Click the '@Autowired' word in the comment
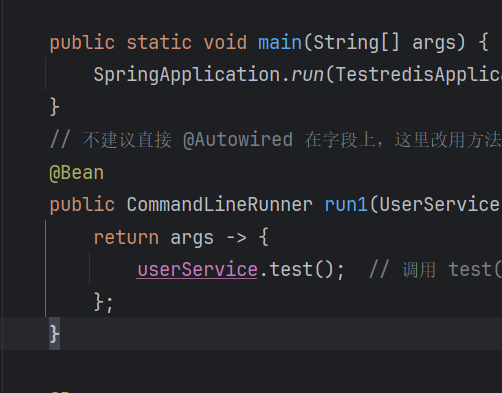 [x=238, y=140]
